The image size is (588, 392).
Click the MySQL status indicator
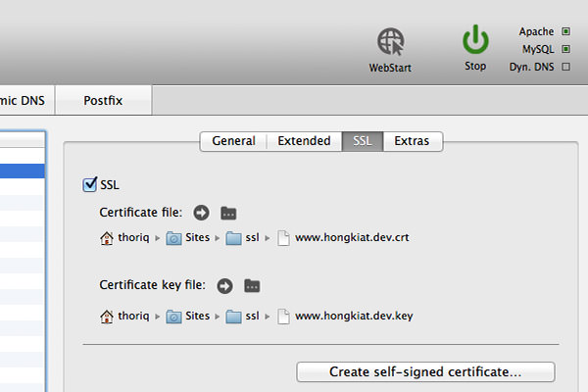tap(565, 49)
